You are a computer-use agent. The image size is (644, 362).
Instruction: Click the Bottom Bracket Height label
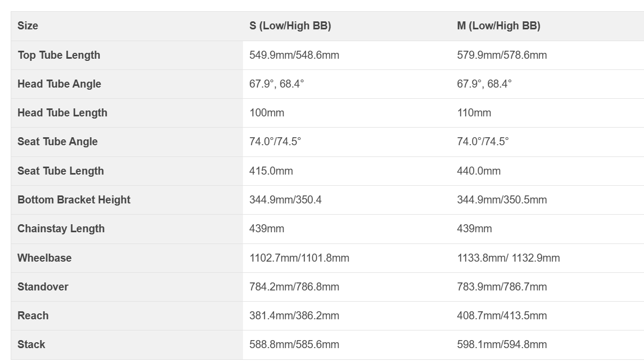pyautogui.click(x=74, y=200)
